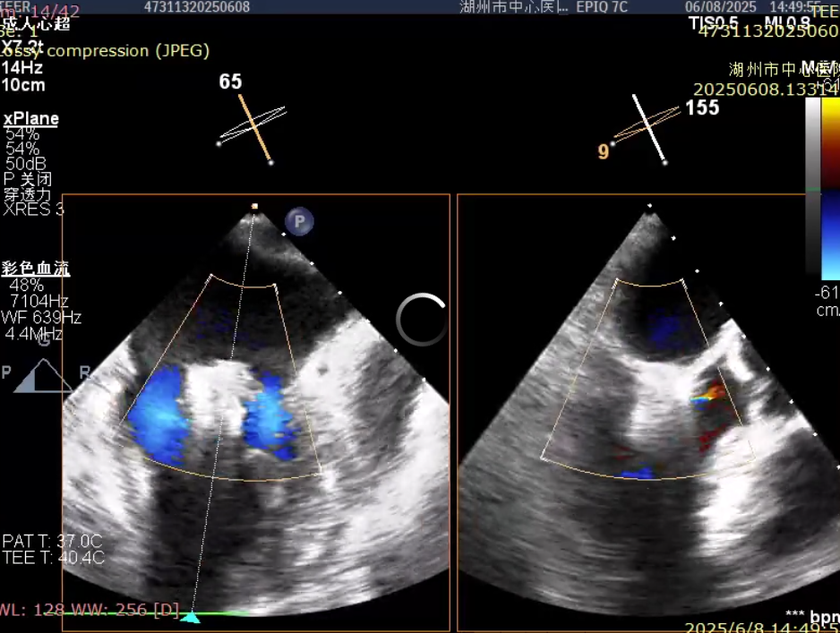Screen dimensions: 840x633
Task: Expand the 彩色血流 color flow heading
Action: pyautogui.click(x=36, y=268)
